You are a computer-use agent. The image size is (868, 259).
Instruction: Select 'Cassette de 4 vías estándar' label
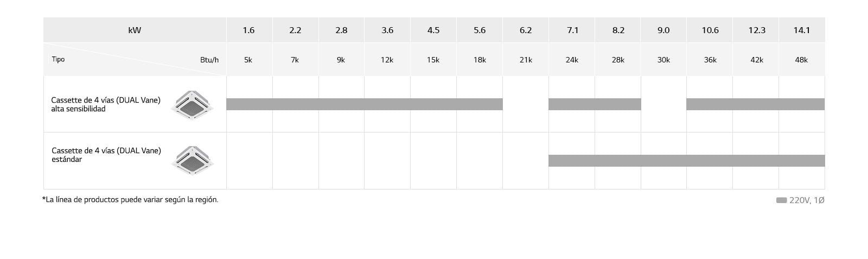(x=106, y=155)
